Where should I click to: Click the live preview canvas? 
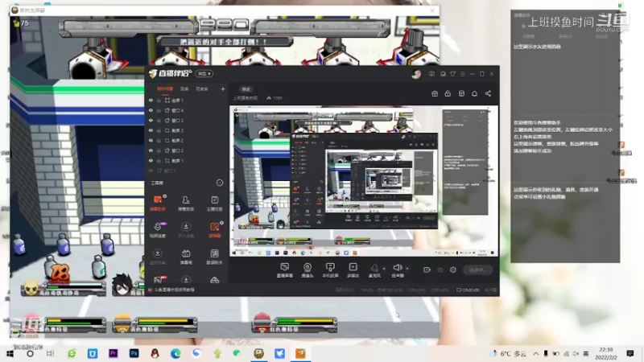[x=364, y=181]
